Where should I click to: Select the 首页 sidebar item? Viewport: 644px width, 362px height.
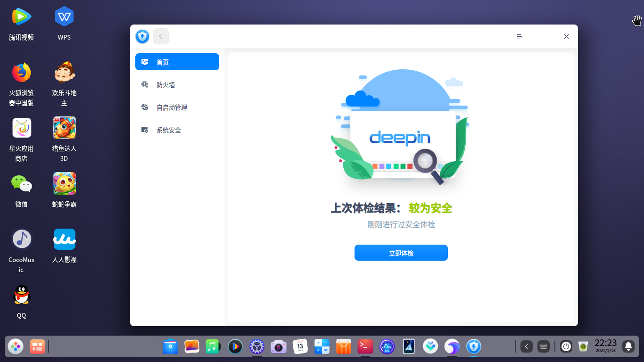(177, 62)
